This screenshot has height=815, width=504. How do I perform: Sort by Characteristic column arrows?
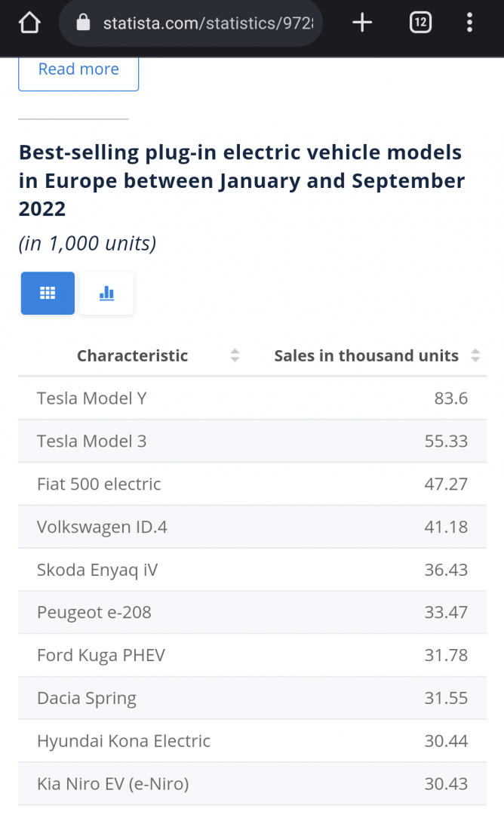[235, 355]
